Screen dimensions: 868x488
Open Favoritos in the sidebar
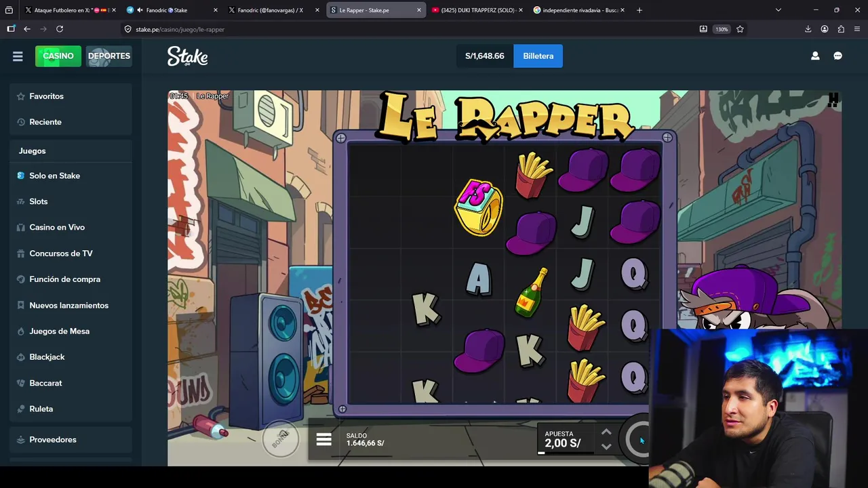[x=71, y=96]
